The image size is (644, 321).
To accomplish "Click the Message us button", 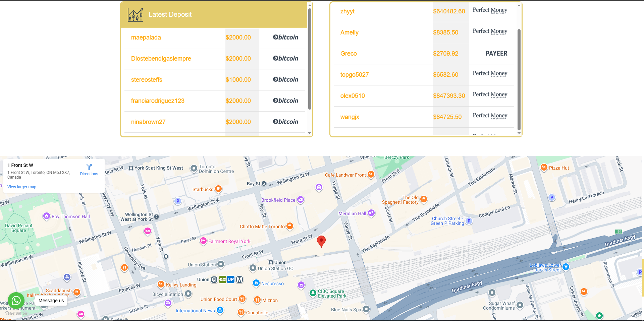I will pos(51,301).
